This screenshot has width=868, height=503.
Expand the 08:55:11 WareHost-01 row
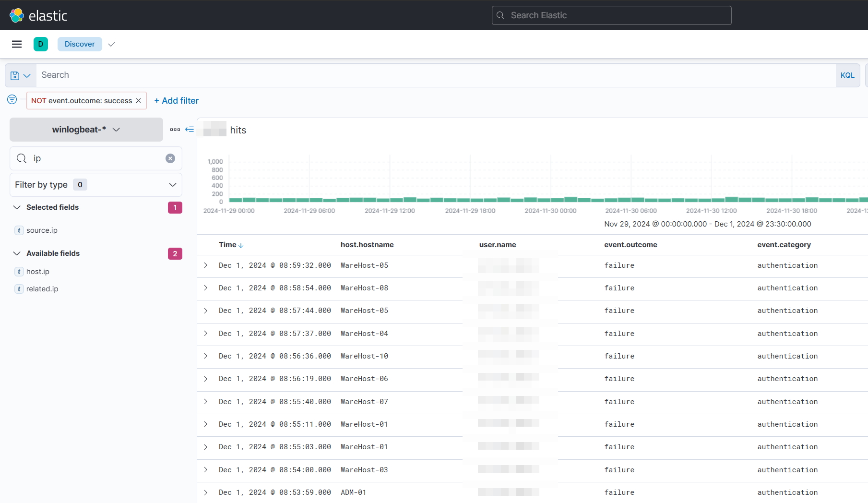pos(206,424)
